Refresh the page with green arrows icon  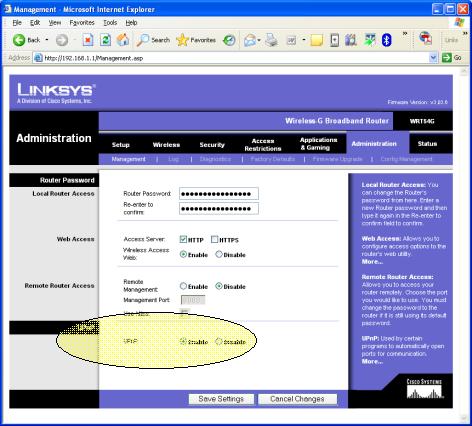coord(106,40)
